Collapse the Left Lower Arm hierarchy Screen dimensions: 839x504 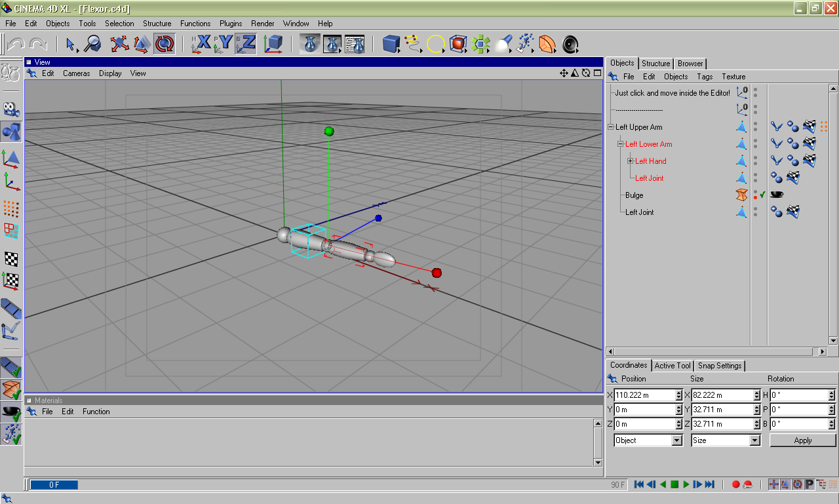point(621,144)
